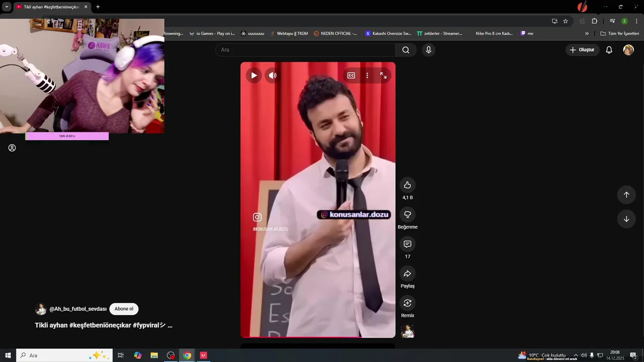The height and width of the screenshot is (362, 644).
Task: Subscribe with the Abone ol button
Action: coord(124,309)
